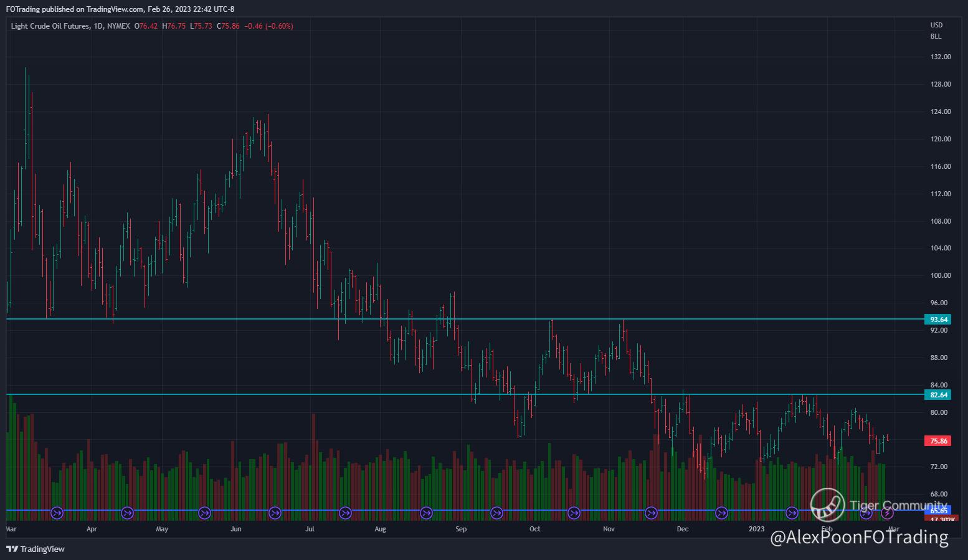Click the contract rollover marker in mid-July

click(x=345, y=513)
